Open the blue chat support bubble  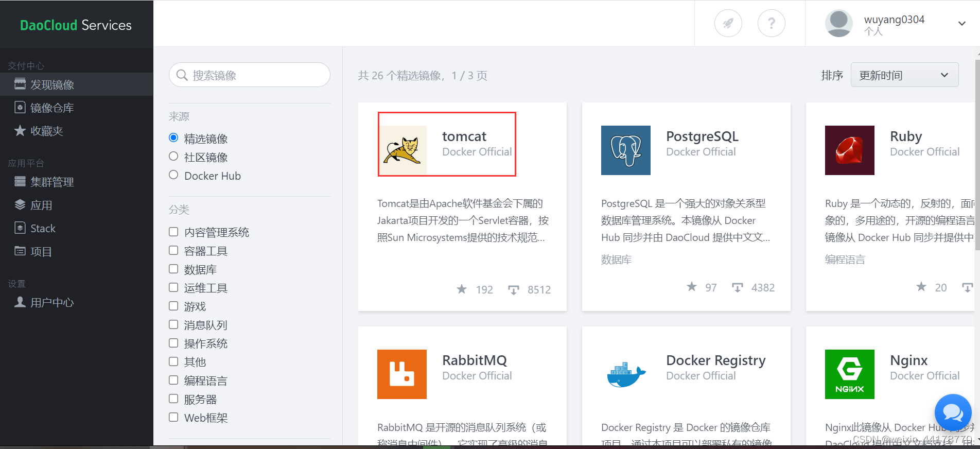953,412
